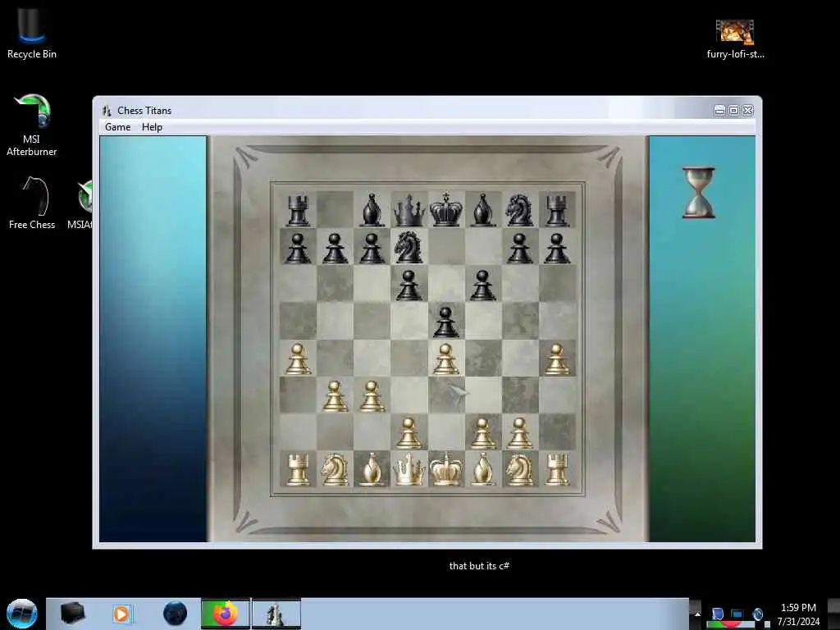The height and width of the screenshot is (630, 840).
Task: Open the Game menu
Action: point(118,127)
